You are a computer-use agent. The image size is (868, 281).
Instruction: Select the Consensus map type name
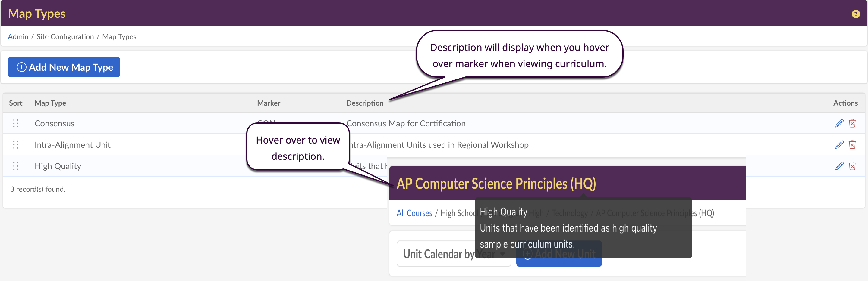click(54, 124)
